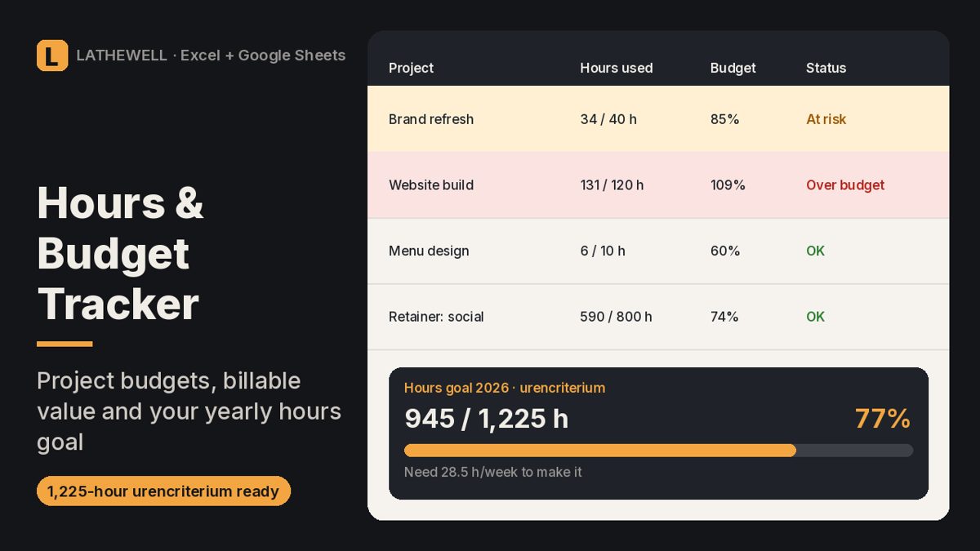Click the 131 / 120 h hours value

click(612, 185)
